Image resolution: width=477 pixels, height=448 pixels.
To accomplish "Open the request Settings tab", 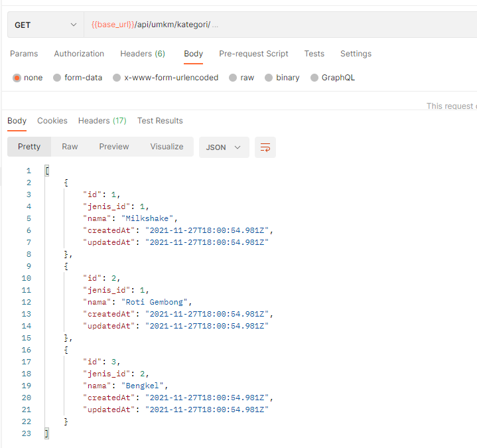I will (356, 54).
